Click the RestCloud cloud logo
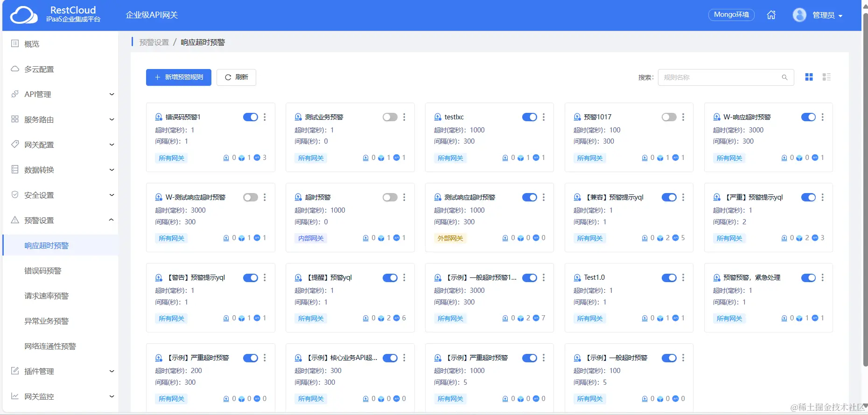868x415 pixels. 24,15
